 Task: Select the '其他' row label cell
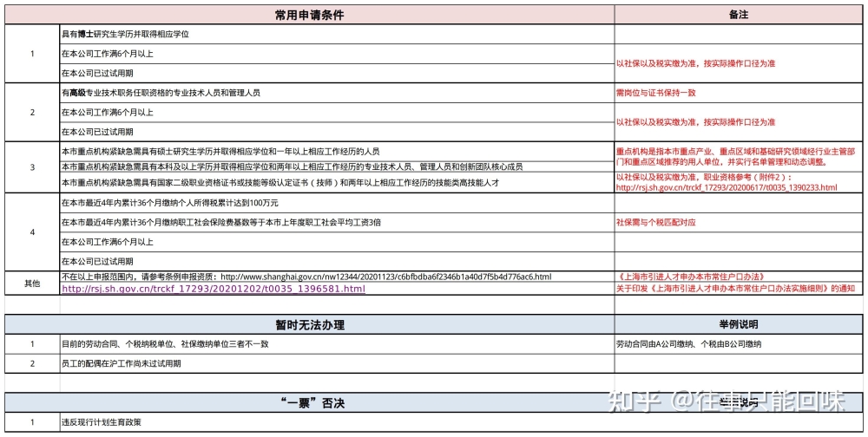(x=32, y=284)
